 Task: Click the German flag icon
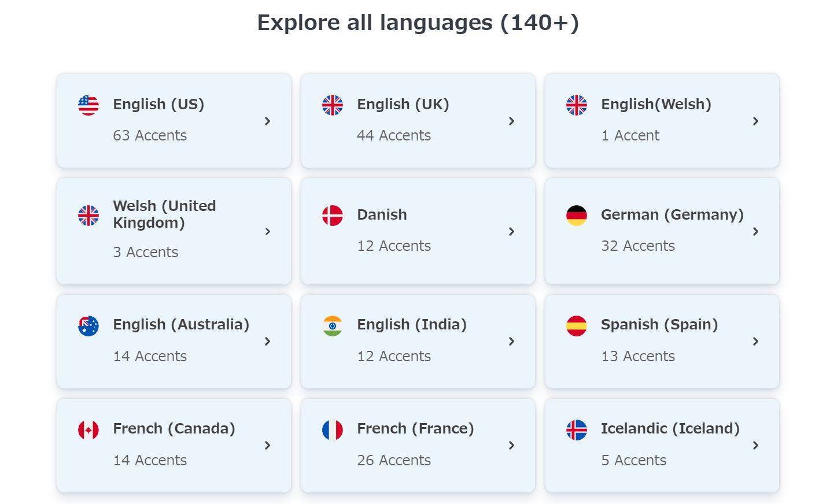[577, 216]
